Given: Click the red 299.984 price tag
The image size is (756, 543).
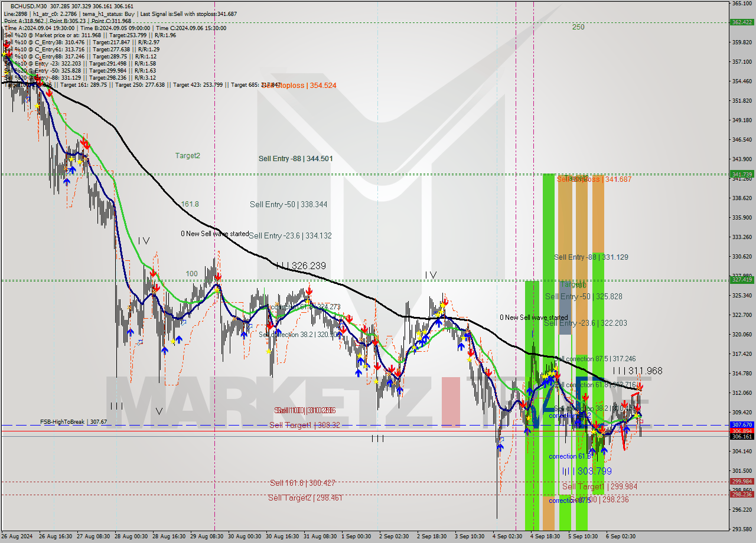Looking at the screenshot, I should point(742,482).
